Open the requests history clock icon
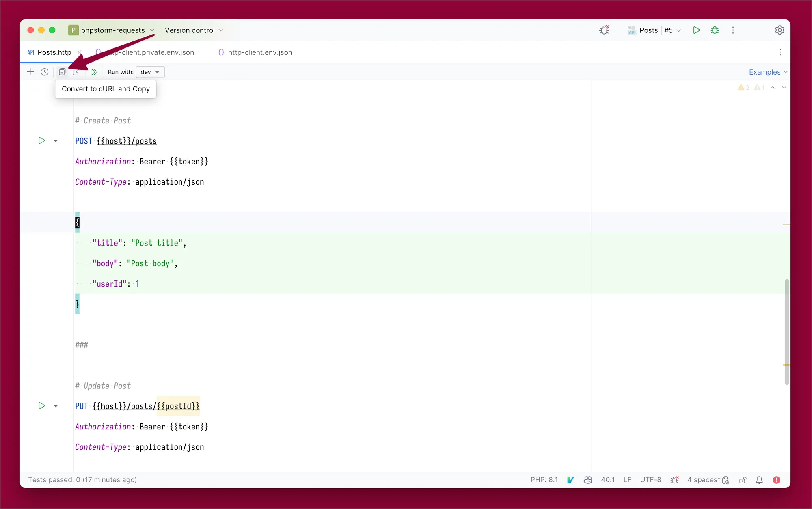 [45, 72]
